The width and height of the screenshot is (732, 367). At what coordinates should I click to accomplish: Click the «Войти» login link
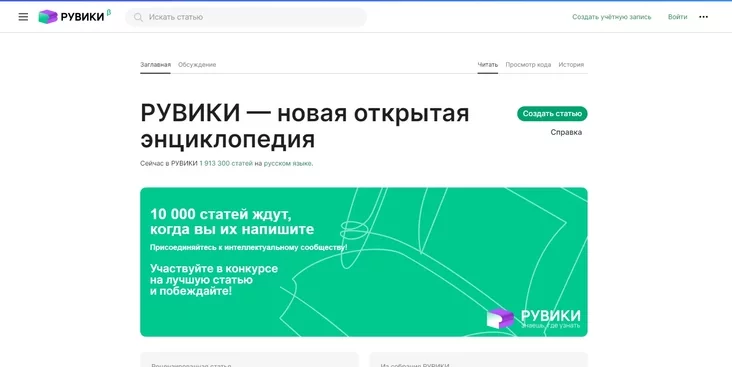677,17
